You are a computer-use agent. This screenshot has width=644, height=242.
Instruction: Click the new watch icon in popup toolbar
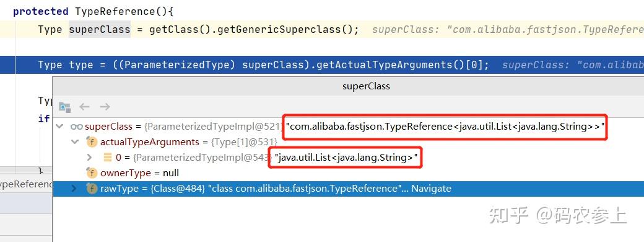point(64,107)
